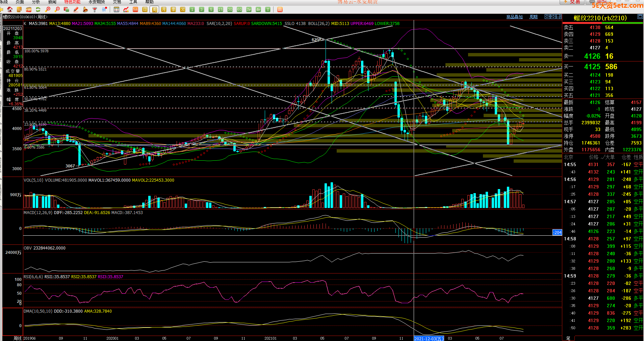Open the 帮助 menu
The width and height of the screenshot is (644, 341).
point(150,2)
